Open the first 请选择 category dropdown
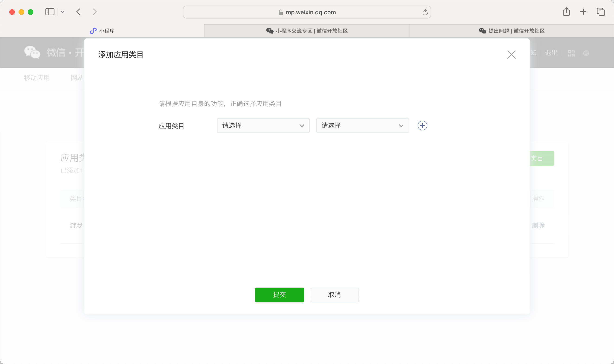Image resolution: width=614 pixels, height=364 pixels. tap(263, 126)
